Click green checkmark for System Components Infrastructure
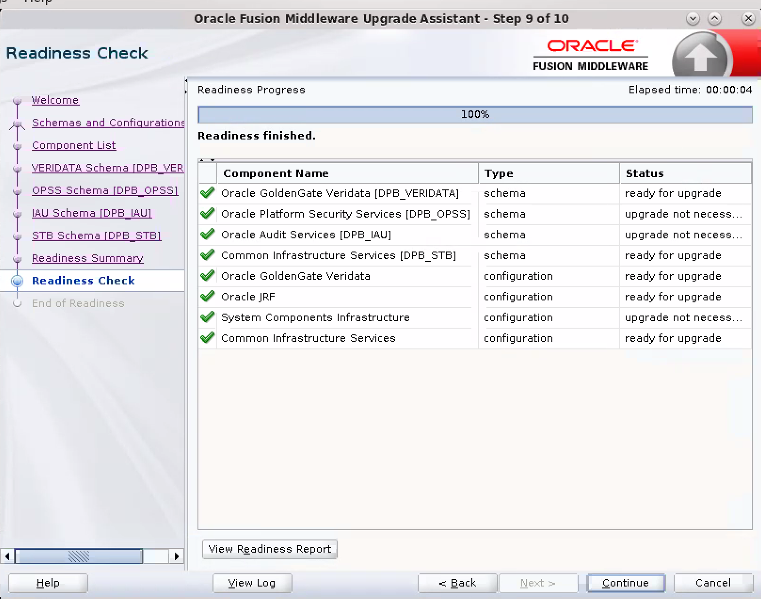Screen dimensions: 761x599 tap(207, 317)
